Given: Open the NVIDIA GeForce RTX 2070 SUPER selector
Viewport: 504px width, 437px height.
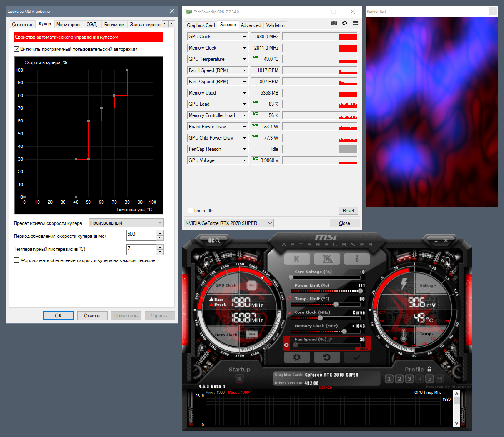Looking at the screenshot, I should pos(229,223).
